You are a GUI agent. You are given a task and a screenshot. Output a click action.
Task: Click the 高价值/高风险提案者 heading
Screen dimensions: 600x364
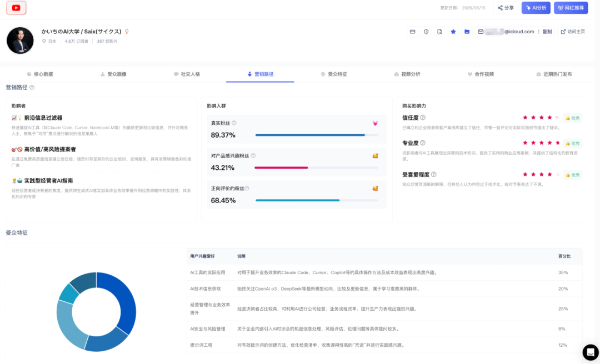[50, 149]
